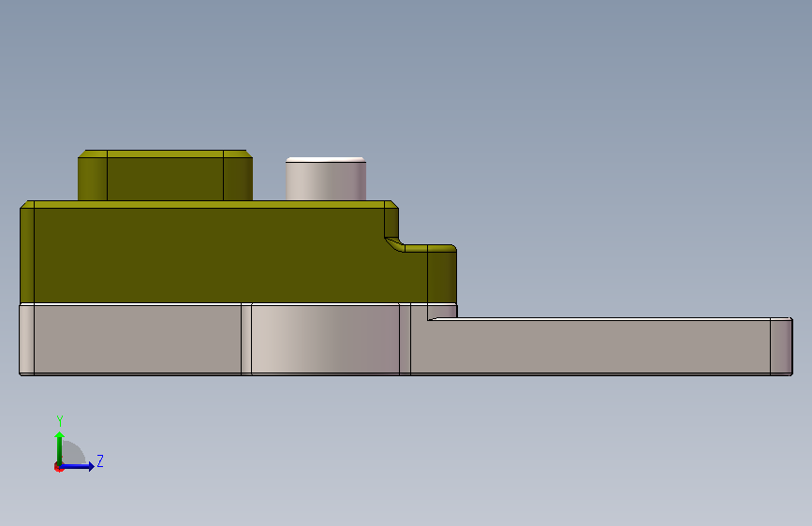Click the blue Z axis arrow of triad
The image size is (812, 526).
coord(78,466)
